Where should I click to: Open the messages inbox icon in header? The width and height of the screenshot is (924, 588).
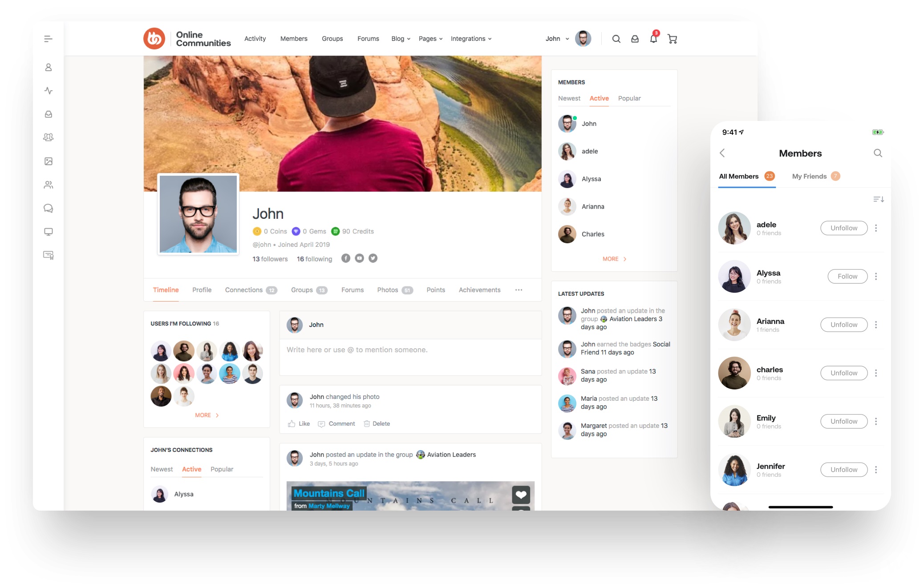click(635, 39)
